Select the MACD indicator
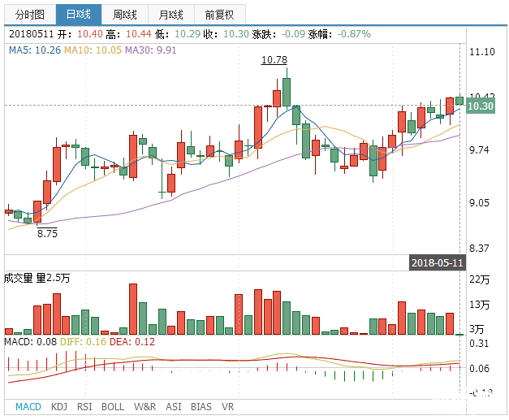The image size is (509, 420). [x=28, y=407]
